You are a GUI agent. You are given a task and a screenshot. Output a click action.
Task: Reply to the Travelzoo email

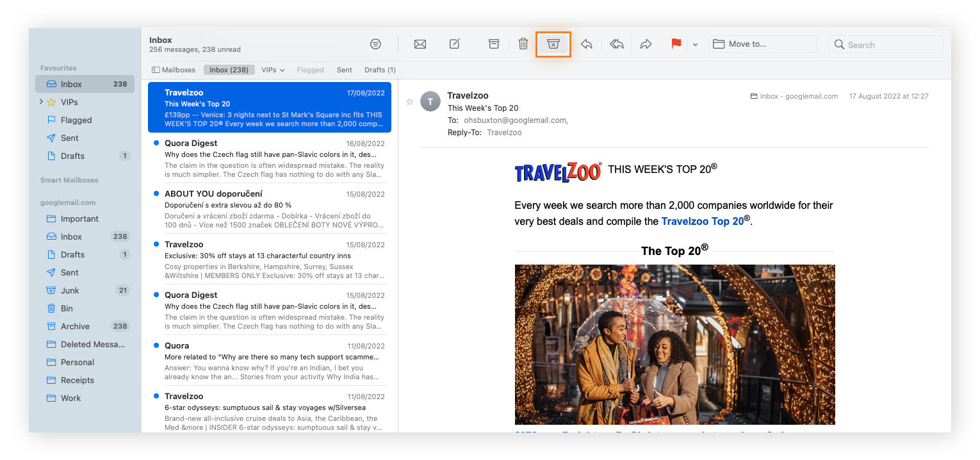[x=587, y=44]
